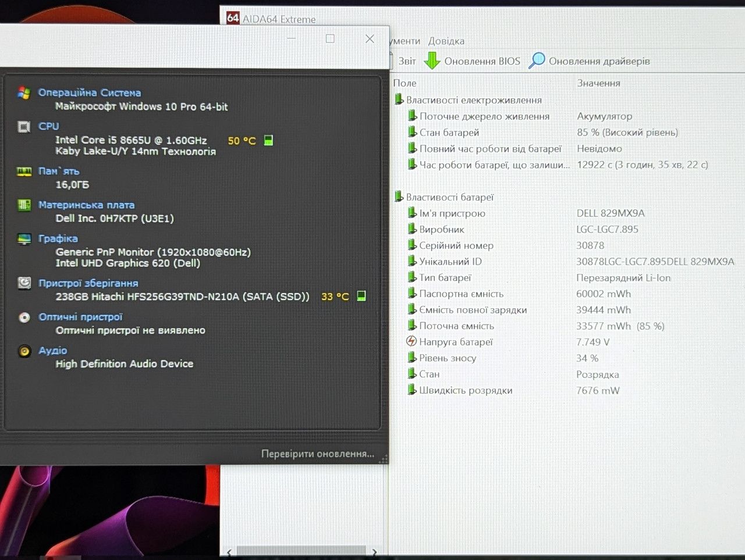Click the disc icon beside Оптичні пристрої
The image size is (745, 560).
coord(24,317)
